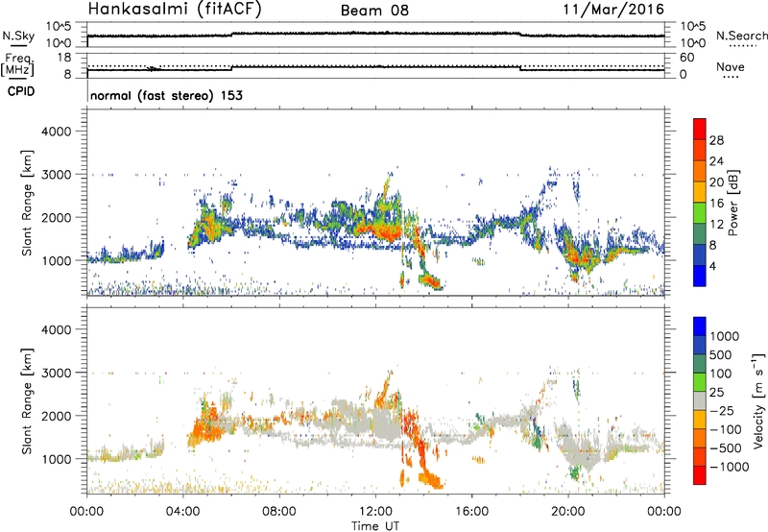Image resolution: width=768 pixels, height=532 pixels.
Task: Click the N.Search legend label
Action: click(741, 36)
